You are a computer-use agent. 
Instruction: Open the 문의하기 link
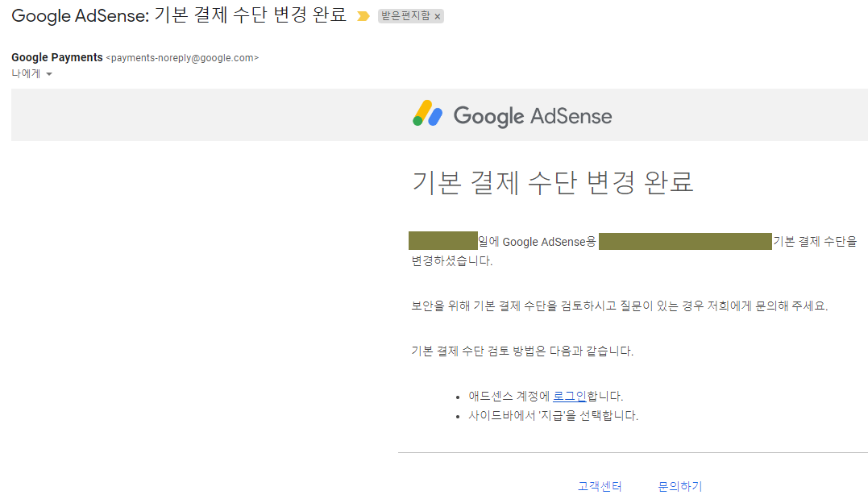[679, 486]
